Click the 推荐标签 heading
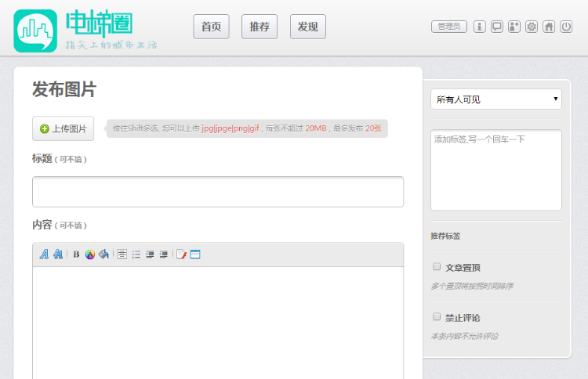Viewport: 588px width, 379px height. pyautogui.click(x=445, y=236)
